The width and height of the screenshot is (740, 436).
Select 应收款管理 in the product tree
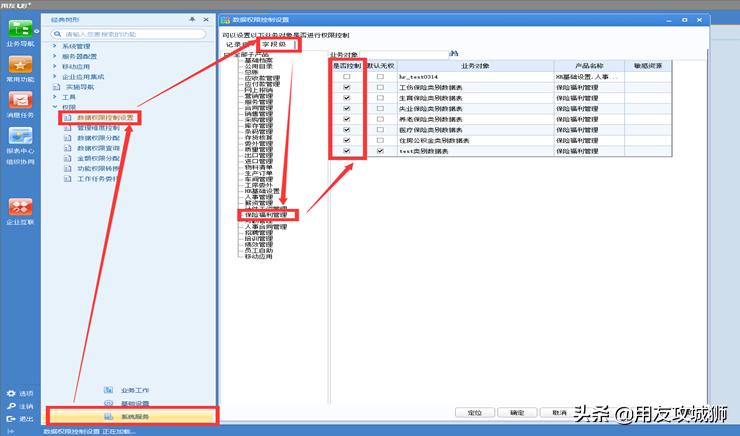pos(262,78)
